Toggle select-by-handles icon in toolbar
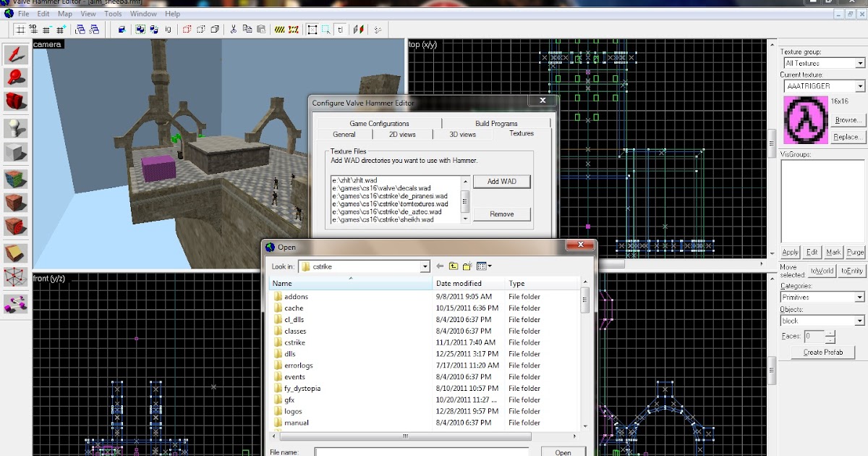 click(x=312, y=30)
